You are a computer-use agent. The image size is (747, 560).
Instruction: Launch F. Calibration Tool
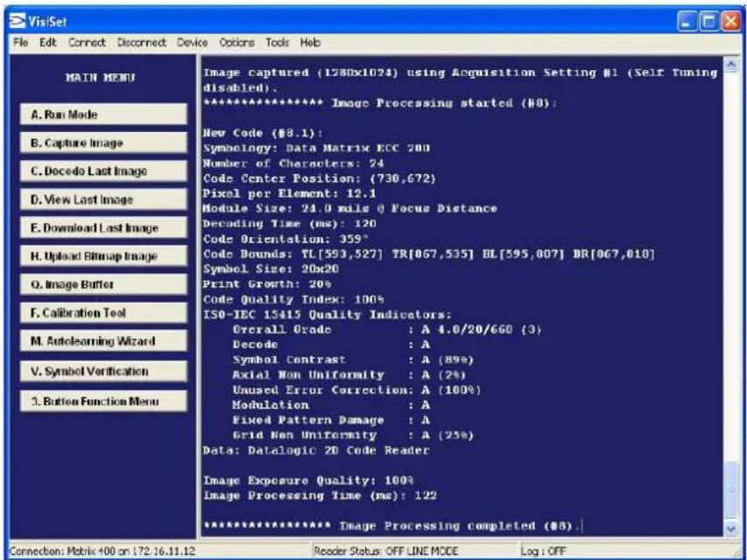tap(103, 313)
